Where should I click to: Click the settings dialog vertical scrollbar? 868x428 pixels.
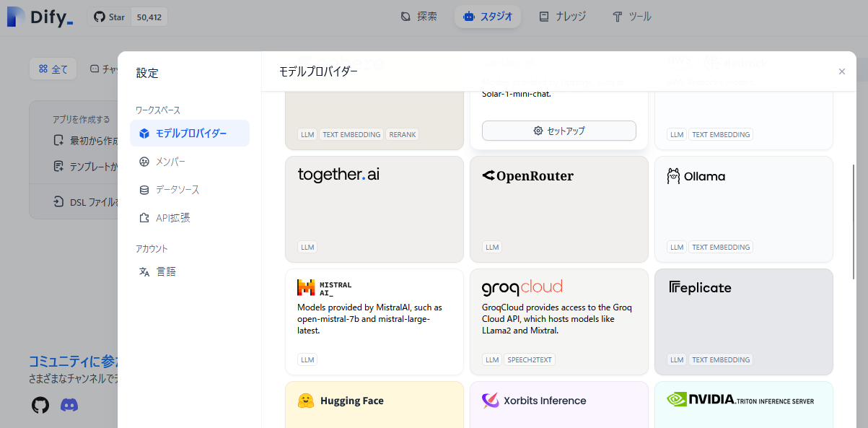[x=854, y=222]
